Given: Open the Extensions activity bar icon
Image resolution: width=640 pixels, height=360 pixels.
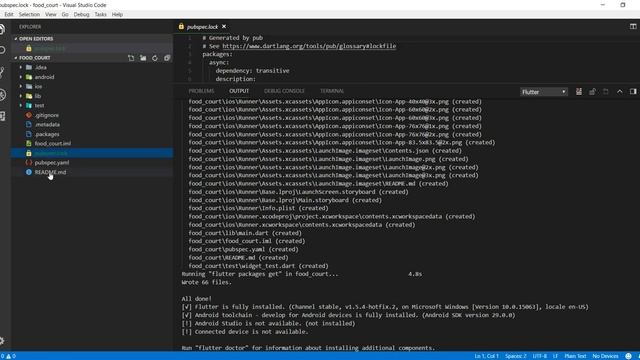Looking at the screenshot, I should (x=2, y=116).
